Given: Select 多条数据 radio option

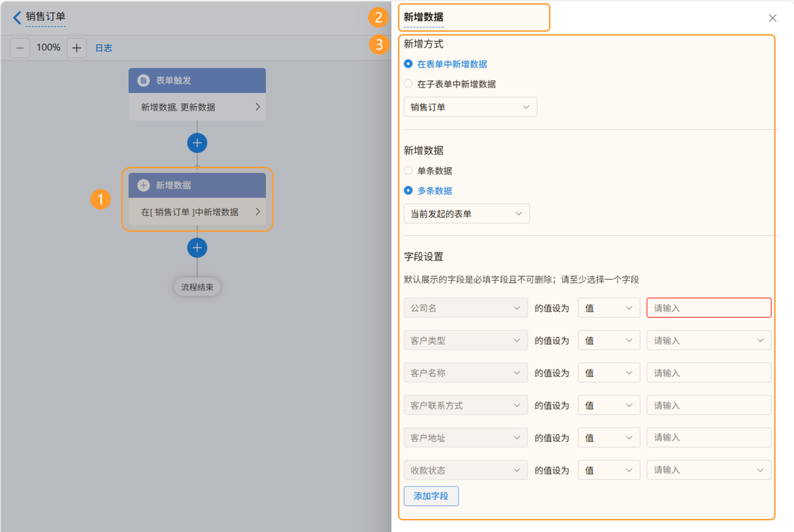Looking at the screenshot, I should pyautogui.click(x=408, y=190).
